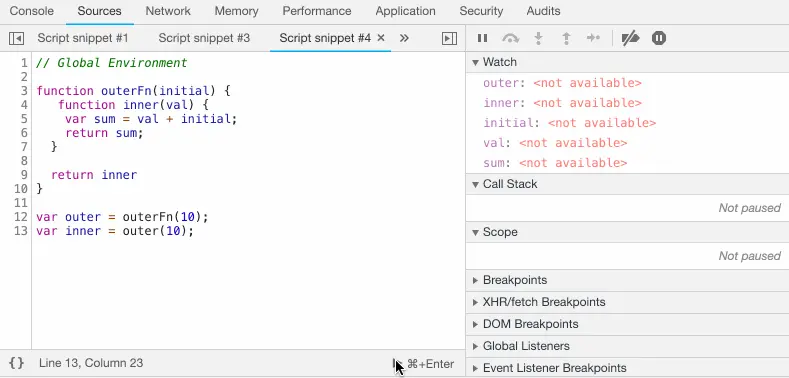Viewport: 789px width, 378px height.
Task: Click the return sum; code line
Action: click(x=104, y=133)
